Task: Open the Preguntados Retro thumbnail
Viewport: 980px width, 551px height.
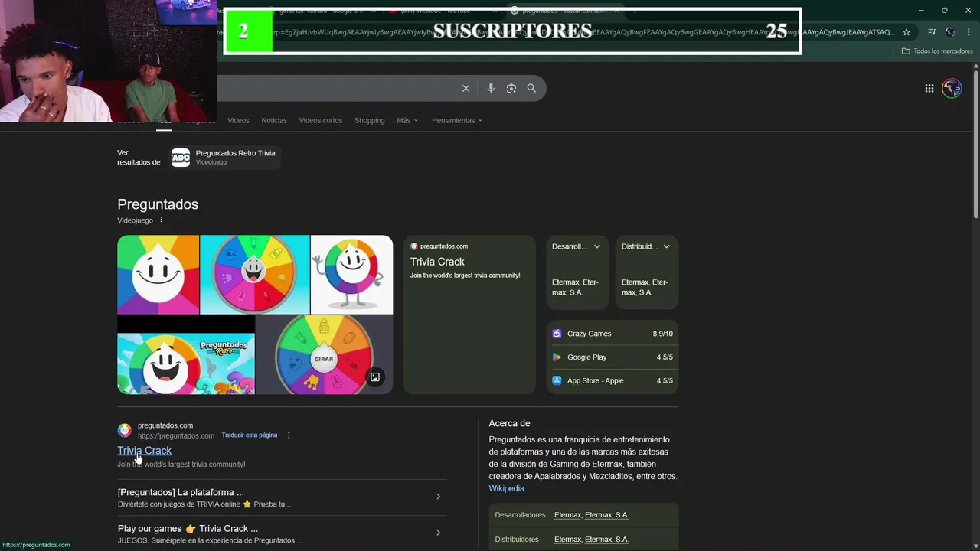Action: [186, 355]
